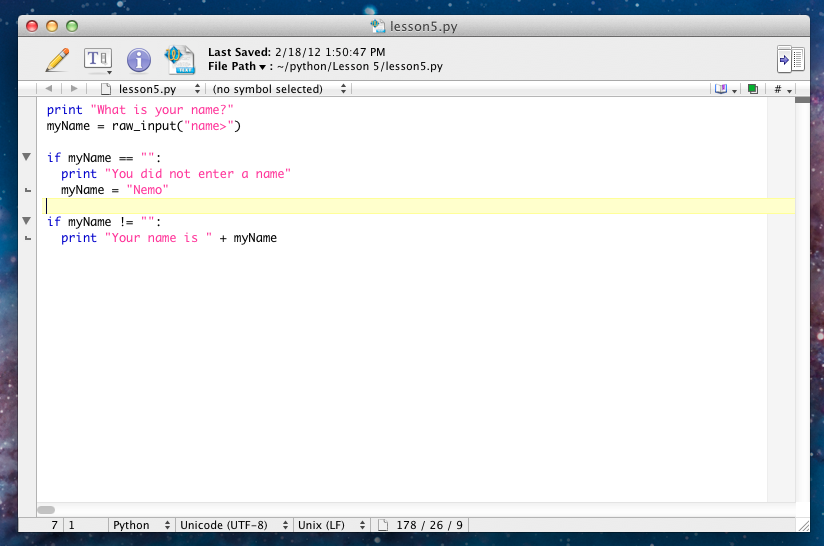Open the lesson5.py document popup
This screenshot has width=824, height=546.
pyautogui.click(x=151, y=89)
